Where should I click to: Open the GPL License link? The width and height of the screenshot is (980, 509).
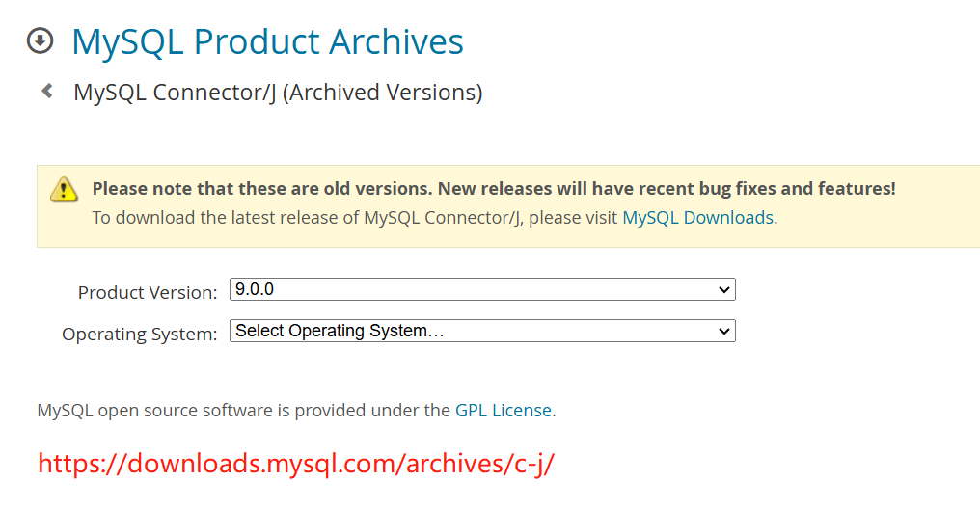pyautogui.click(x=504, y=411)
